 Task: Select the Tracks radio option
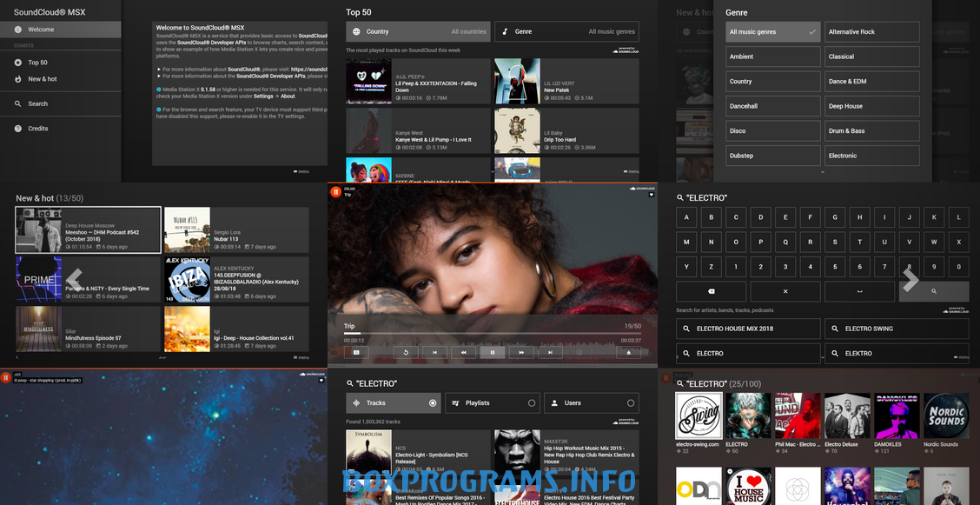point(394,403)
